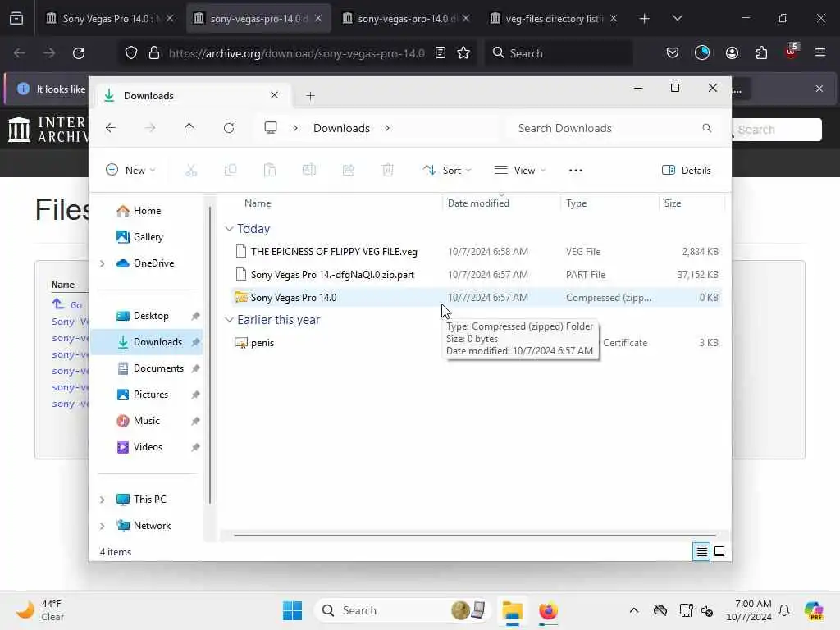Expand chevron after Downloads in address bar

[387, 128]
